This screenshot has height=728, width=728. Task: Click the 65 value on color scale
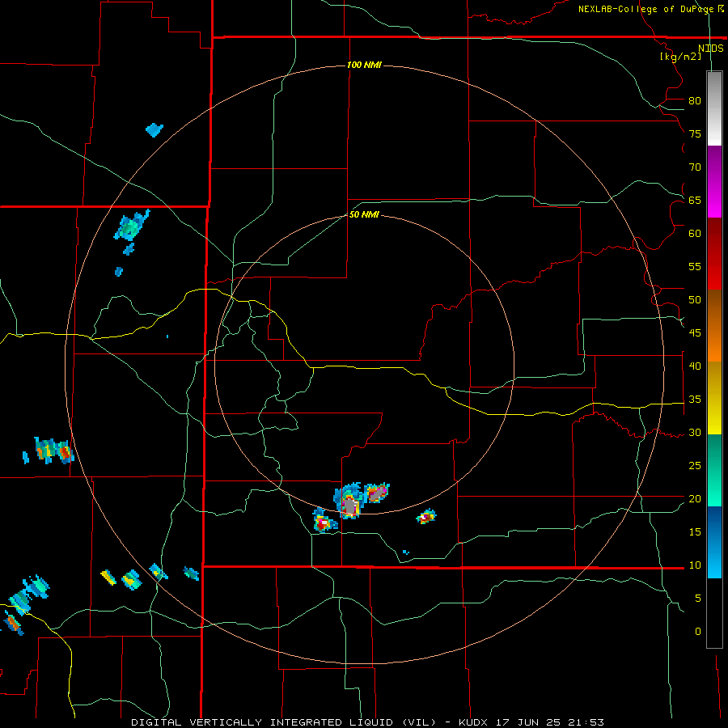coord(695,201)
